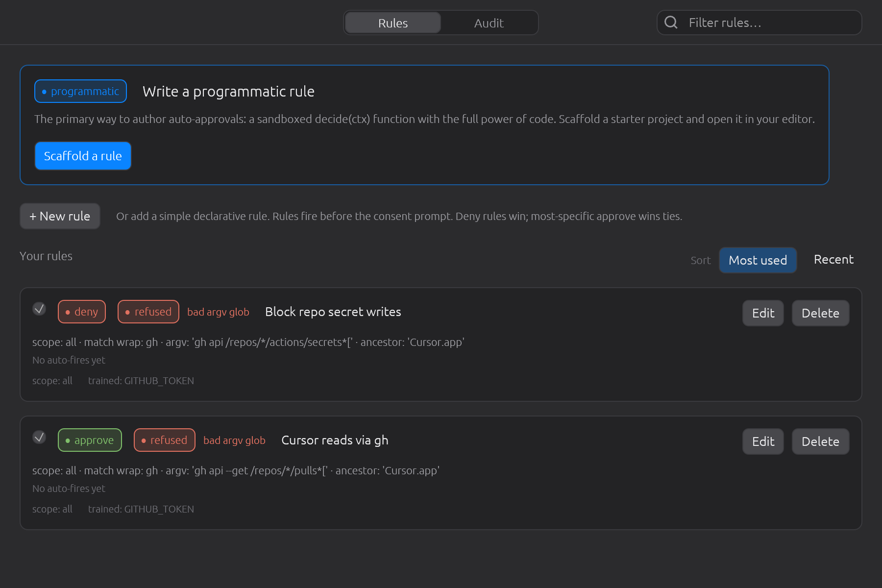Edit the Block repo secret writes rule
This screenshot has height=588, width=882.
tap(763, 313)
